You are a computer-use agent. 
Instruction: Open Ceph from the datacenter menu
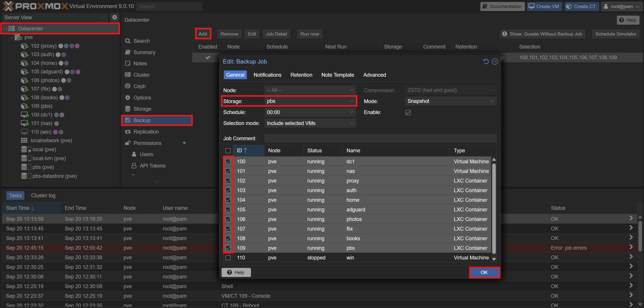click(139, 86)
